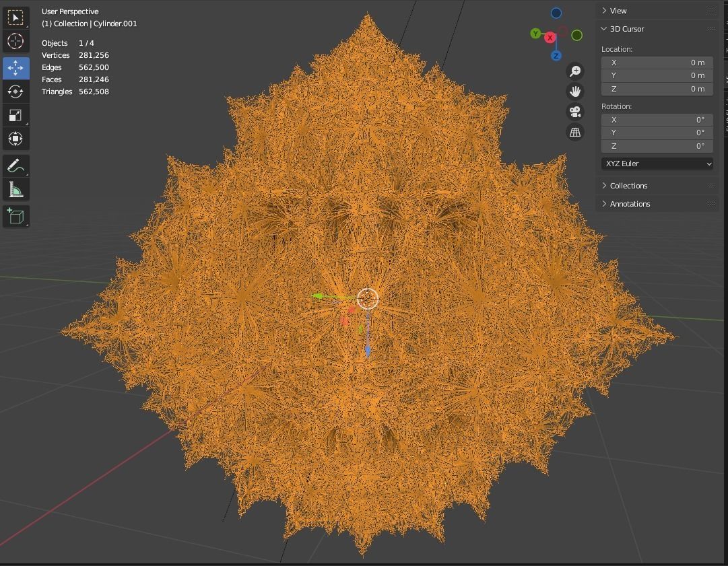The height and width of the screenshot is (566, 728).
Task: Click the green Y move gizmo arrow
Action: [x=318, y=295]
